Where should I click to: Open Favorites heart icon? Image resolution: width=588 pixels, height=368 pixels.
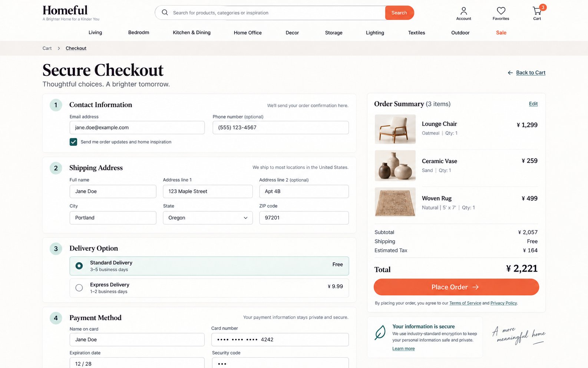coord(501,11)
